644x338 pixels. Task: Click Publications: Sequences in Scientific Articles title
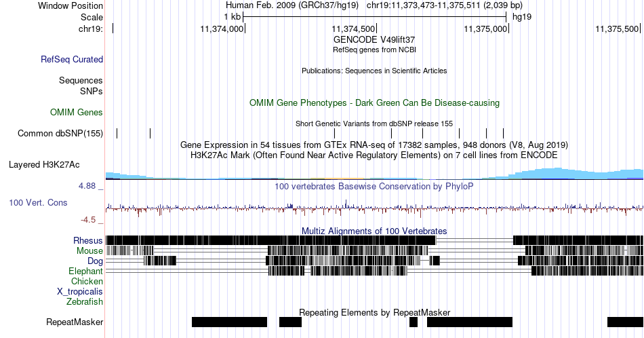coord(374,71)
